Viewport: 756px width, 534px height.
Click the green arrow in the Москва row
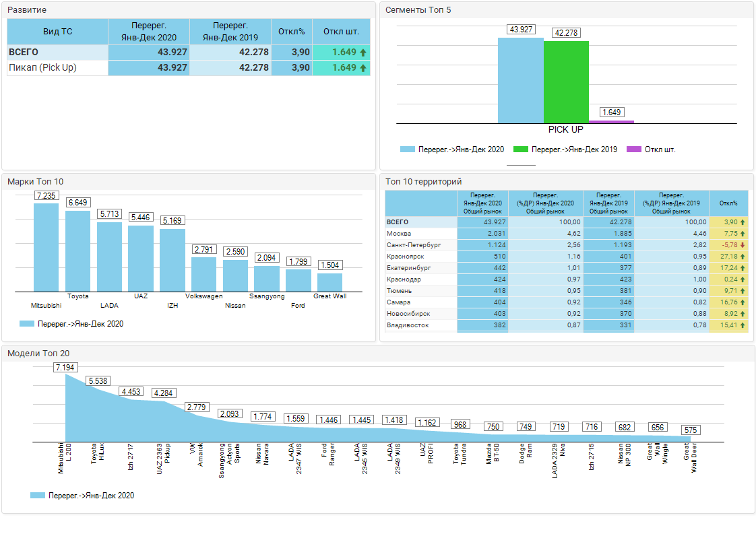pos(743,234)
